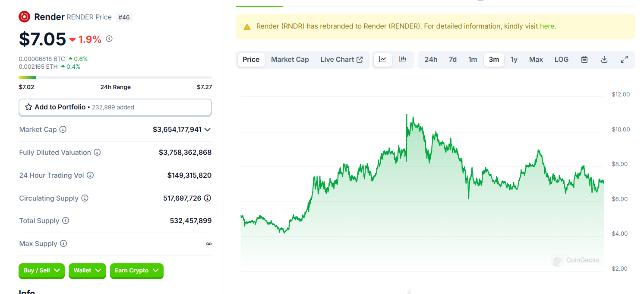The width and height of the screenshot is (644, 294).
Task: Show Fully Diluted Valuation info icon
Action: (x=97, y=152)
